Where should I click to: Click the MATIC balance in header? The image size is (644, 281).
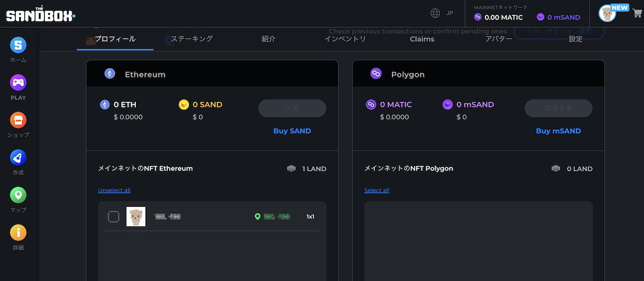[499, 17]
